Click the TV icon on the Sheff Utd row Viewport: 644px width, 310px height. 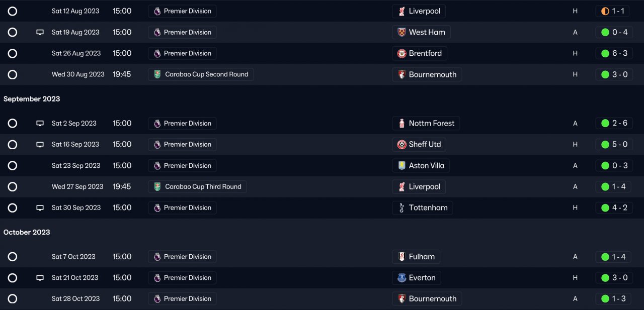[x=40, y=145]
